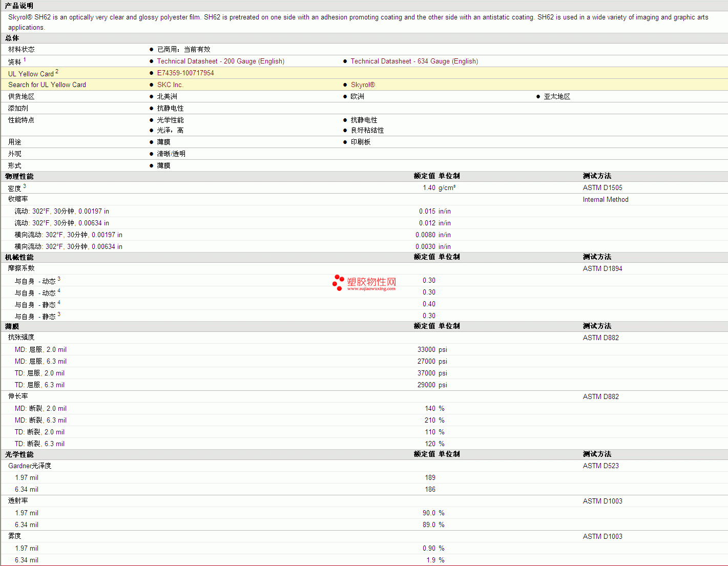Click the 材料状态 row label
Image resolution: width=728 pixels, height=566 pixels.
pyautogui.click(x=21, y=49)
